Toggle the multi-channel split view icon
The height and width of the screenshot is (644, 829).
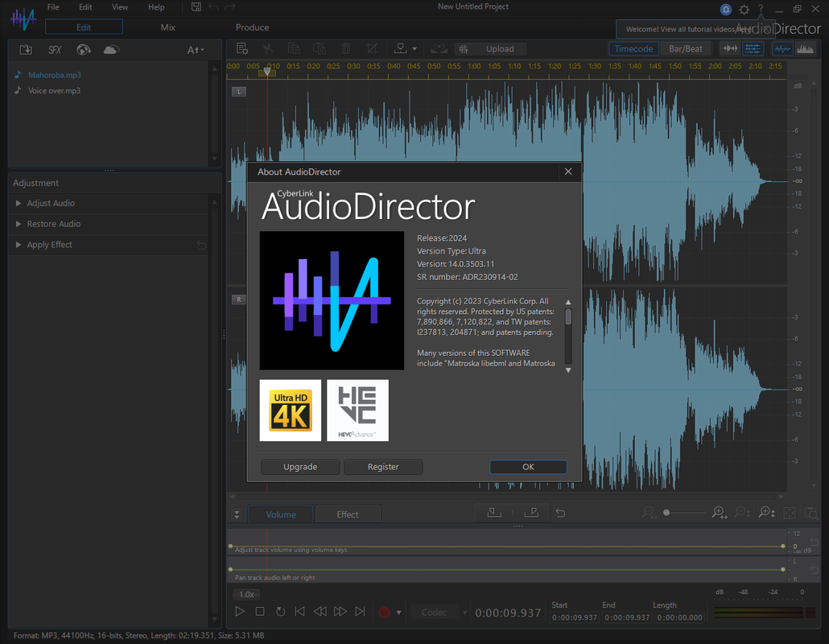click(753, 48)
